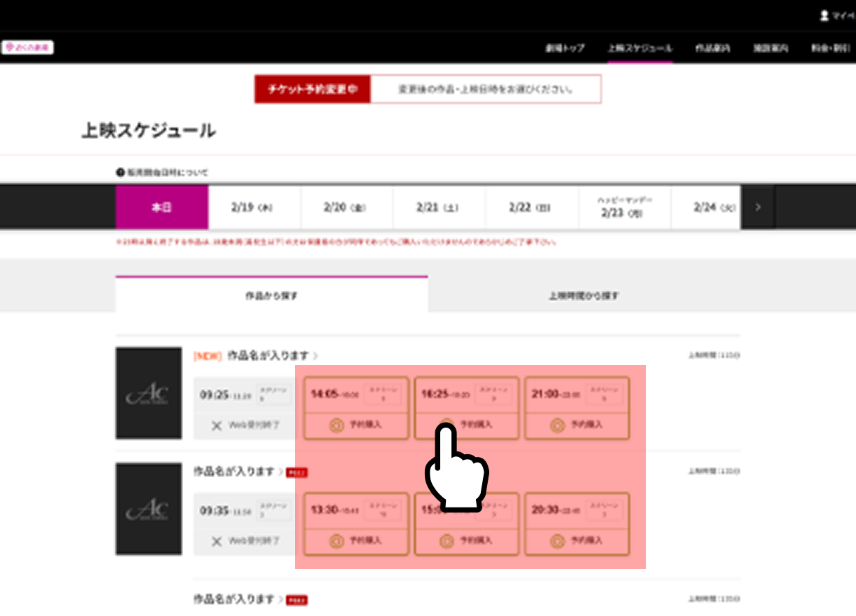The image size is (856, 616).
Task: Pick the 2/24 date tab
Action: [706, 207]
